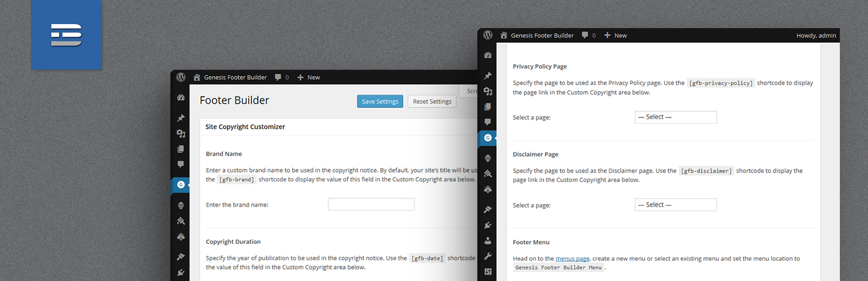The image size is (868, 281).
Task: Open Howdy, admin account menu
Action: 816,35
